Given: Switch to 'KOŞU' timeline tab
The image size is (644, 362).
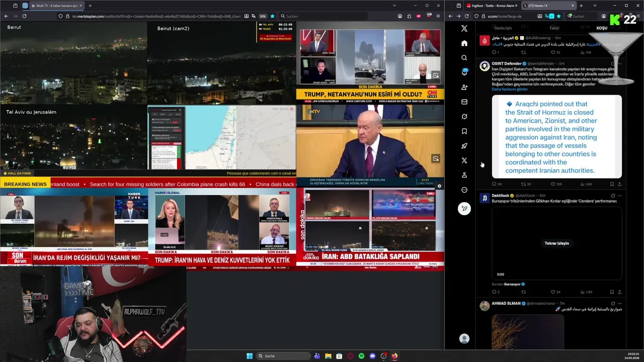Looking at the screenshot, I should pos(602,28).
